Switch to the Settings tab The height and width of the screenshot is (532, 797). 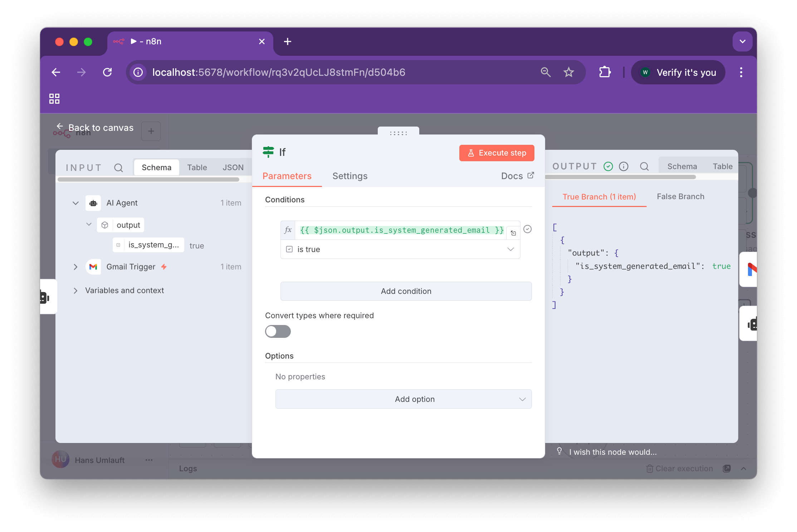(x=349, y=176)
